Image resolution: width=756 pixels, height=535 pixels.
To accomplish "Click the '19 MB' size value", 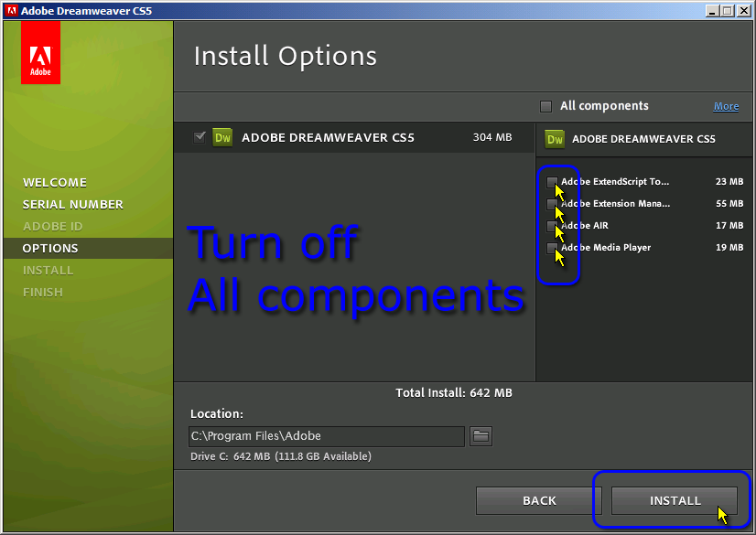I will click(x=729, y=248).
